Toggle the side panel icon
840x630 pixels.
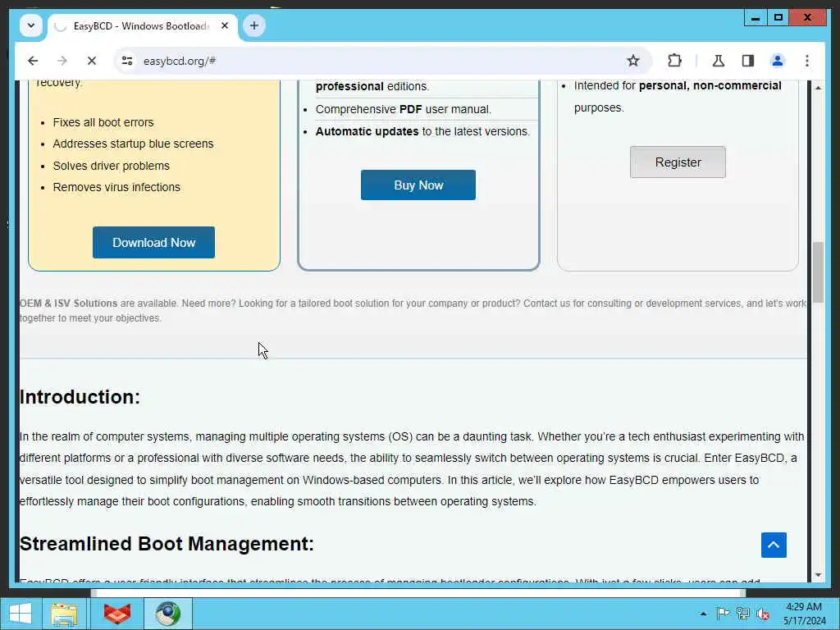pyautogui.click(x=748, y=61)
